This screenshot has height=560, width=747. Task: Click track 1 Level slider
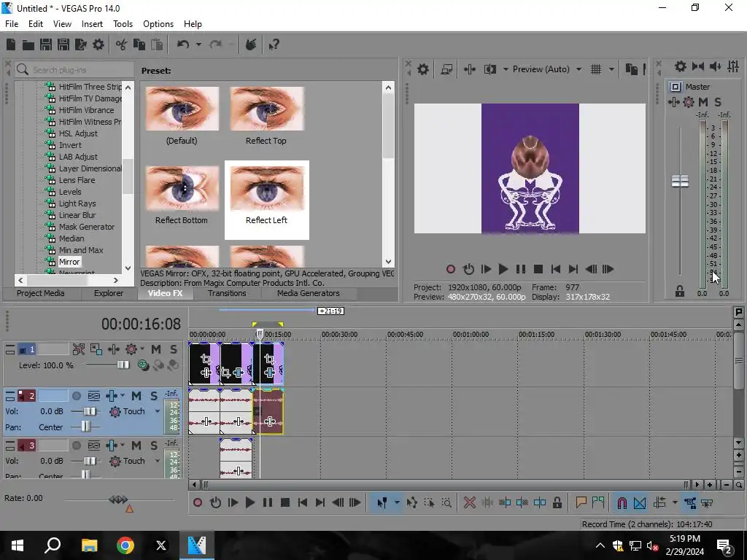tap(123, 365)
